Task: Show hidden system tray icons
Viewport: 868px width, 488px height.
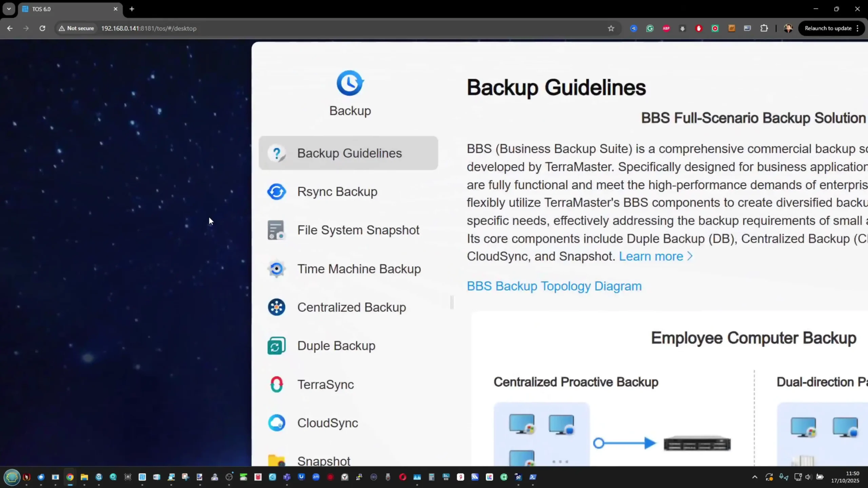Action: 755,477
